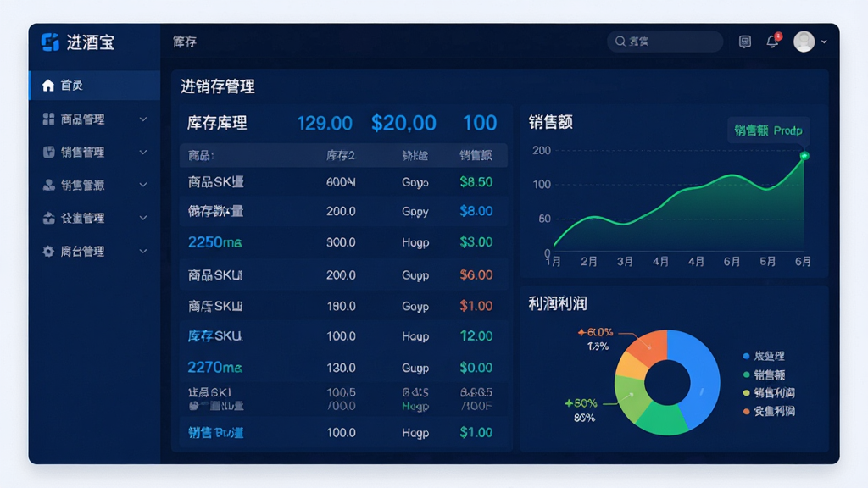This screenshot has height=488, width=868.
Task: Click the 设置管理 sidebar icon
Action: (48, 218)
